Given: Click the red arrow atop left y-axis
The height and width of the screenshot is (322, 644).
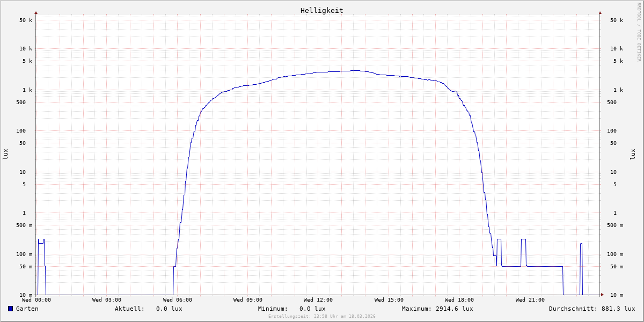Looking at the screenshot, I should pos(36,12).
